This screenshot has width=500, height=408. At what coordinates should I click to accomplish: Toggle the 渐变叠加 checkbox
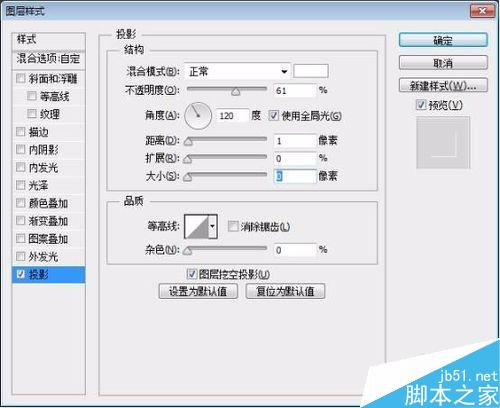(x=21, y=221)
